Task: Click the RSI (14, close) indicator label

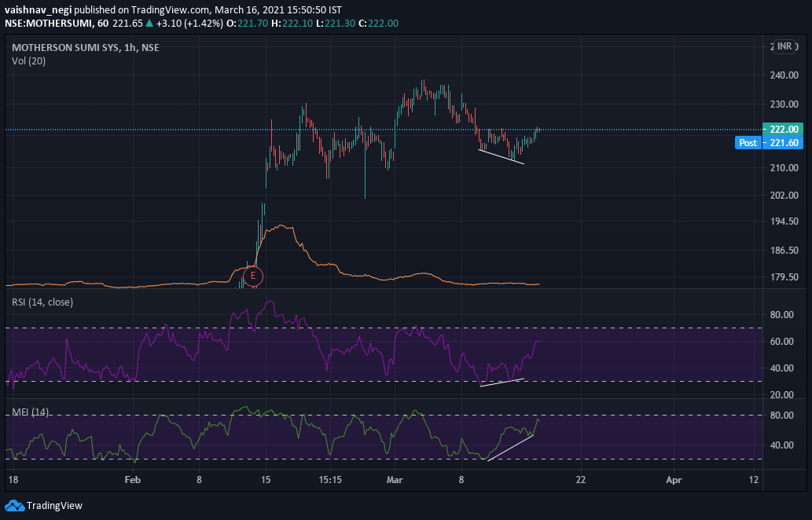Action: click(x=42, y=302)
